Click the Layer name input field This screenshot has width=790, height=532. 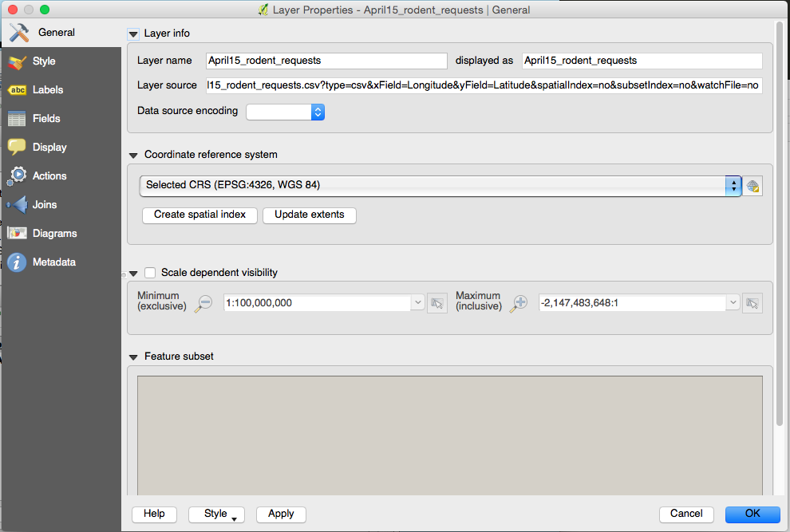(326, 61)
